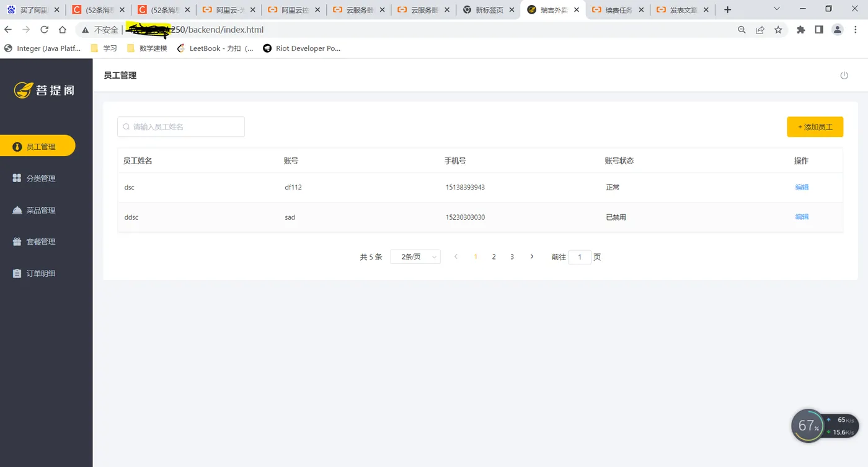Click the not-secure warning icon
The image size is (868, 467).
(x=86, y=30)
